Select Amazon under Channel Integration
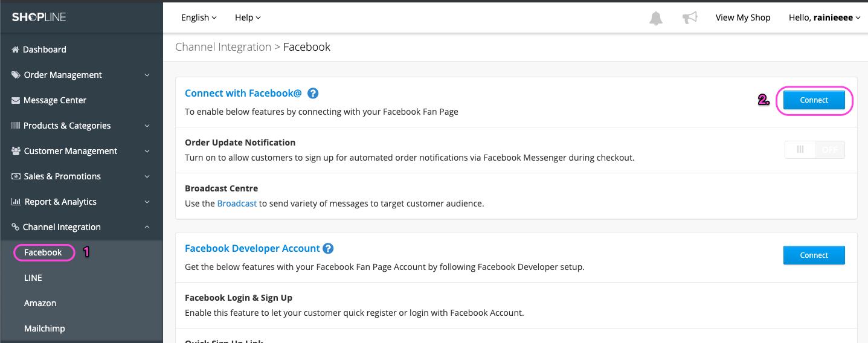The image size is (868, 343). 40,303
